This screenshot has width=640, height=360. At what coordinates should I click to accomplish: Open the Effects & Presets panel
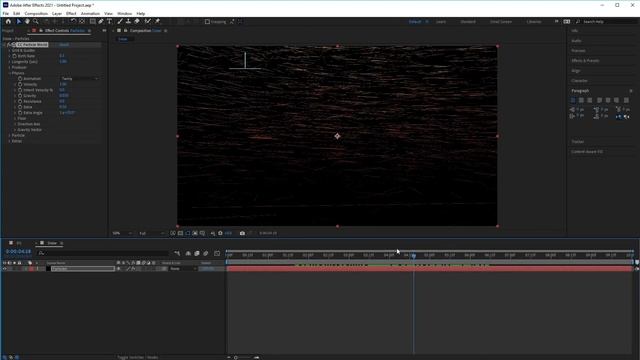[585, 60]
